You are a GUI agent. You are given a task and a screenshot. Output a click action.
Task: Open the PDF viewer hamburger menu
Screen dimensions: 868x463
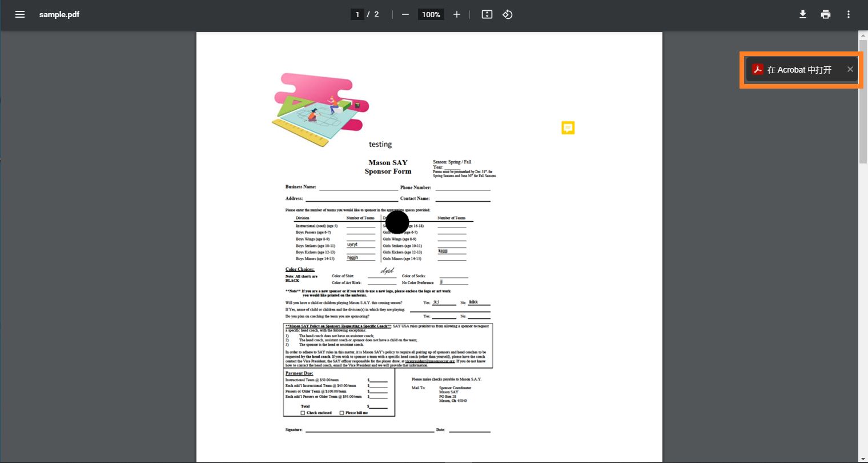click(x=20, y=14)
